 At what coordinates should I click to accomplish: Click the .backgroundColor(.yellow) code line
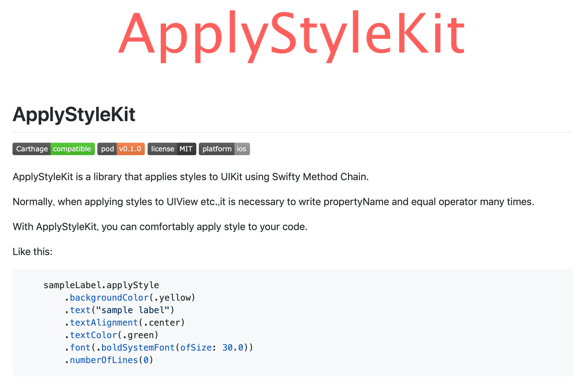(130, 298)
